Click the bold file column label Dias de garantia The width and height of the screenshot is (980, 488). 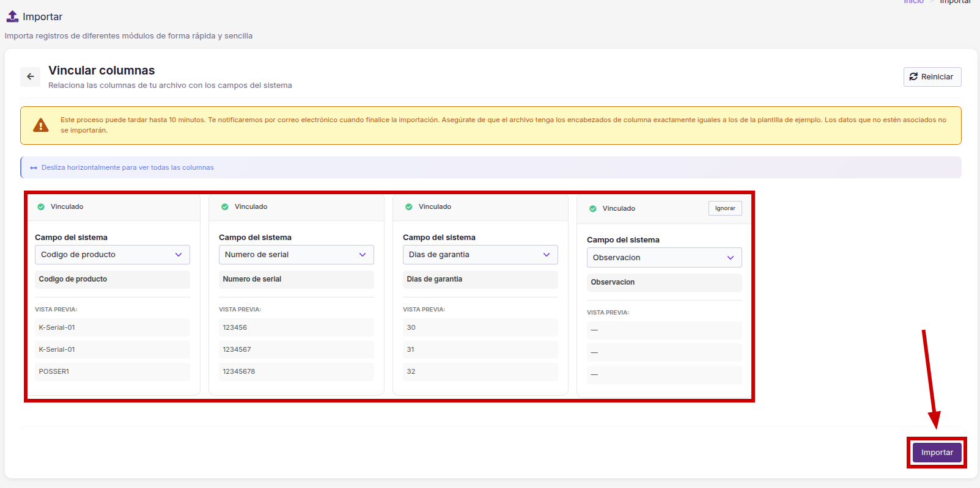[434, 279]
